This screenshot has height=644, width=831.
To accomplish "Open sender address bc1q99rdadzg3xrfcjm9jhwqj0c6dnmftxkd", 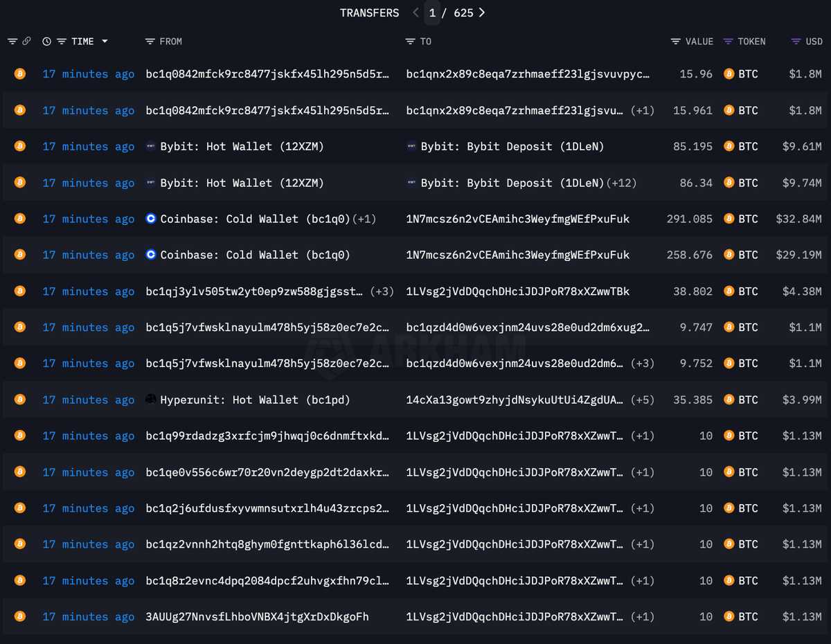I will (268, 436).
